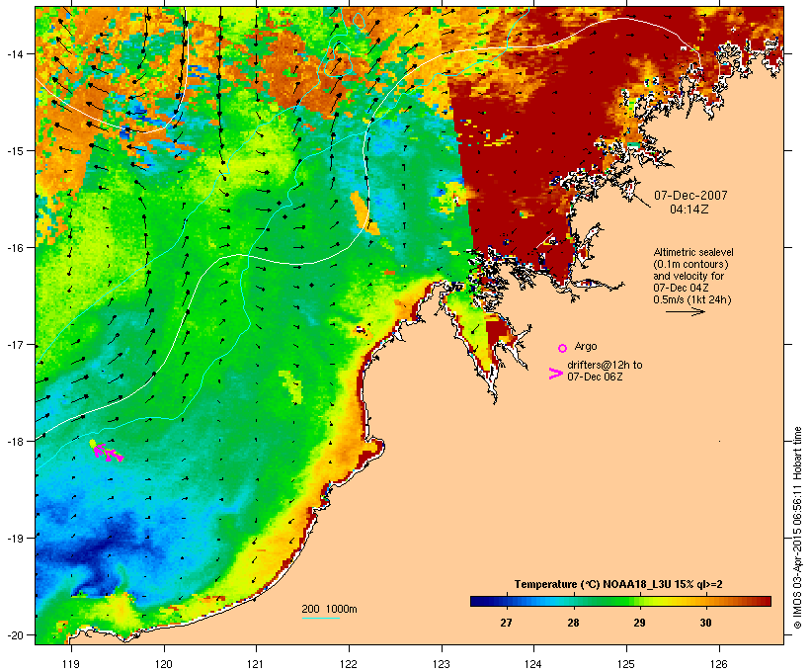Click the dark blue end of the color bar
Image resolution: width=810 pixels, height=672 pixels.
(x=478, y=601)
